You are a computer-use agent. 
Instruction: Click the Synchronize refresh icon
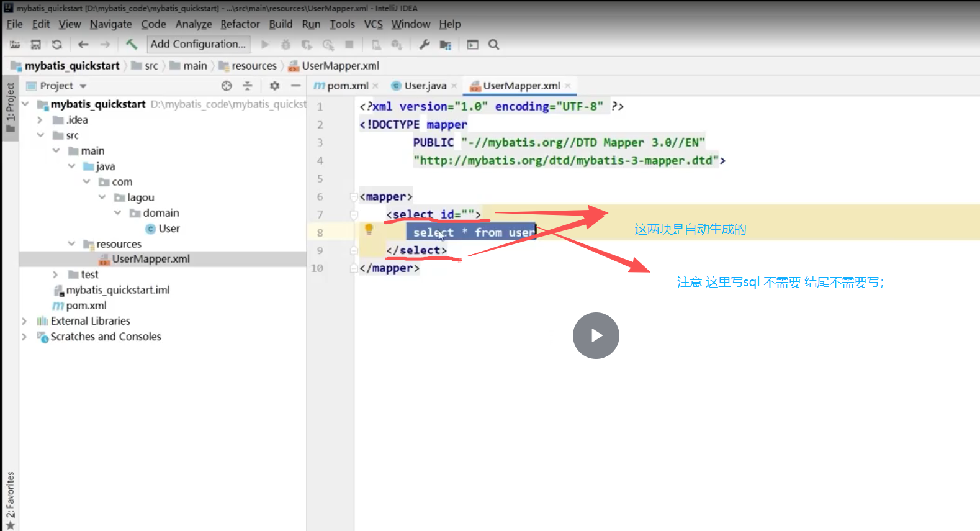57,45
